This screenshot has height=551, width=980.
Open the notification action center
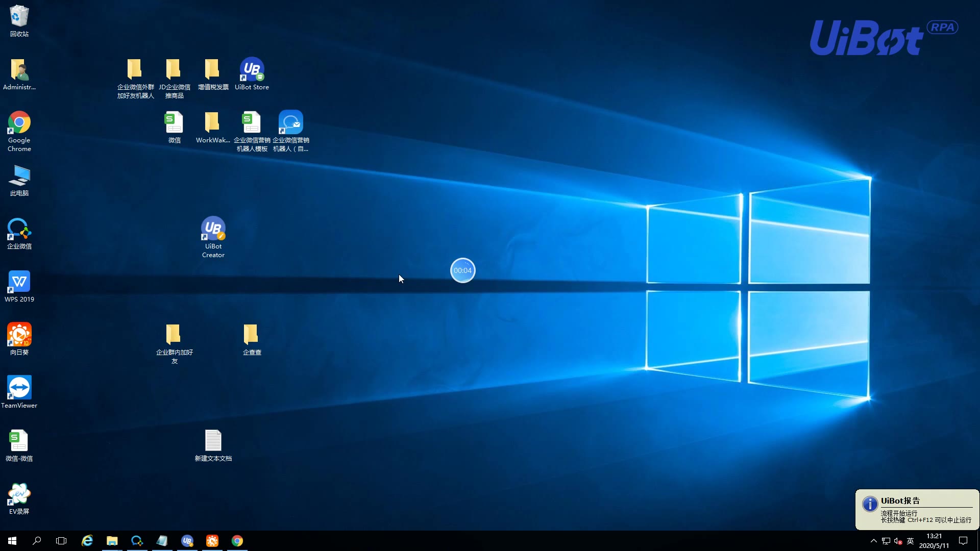click(x=963, y=541)
